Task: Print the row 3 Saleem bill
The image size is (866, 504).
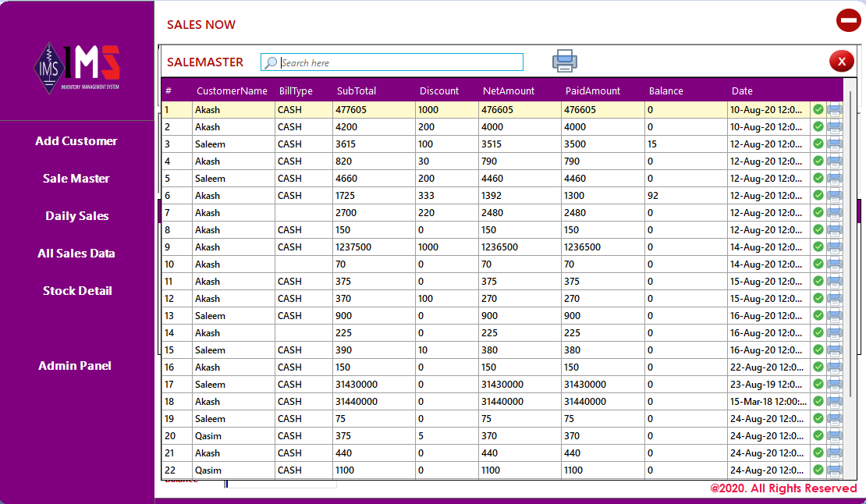Action: point(834,144)
